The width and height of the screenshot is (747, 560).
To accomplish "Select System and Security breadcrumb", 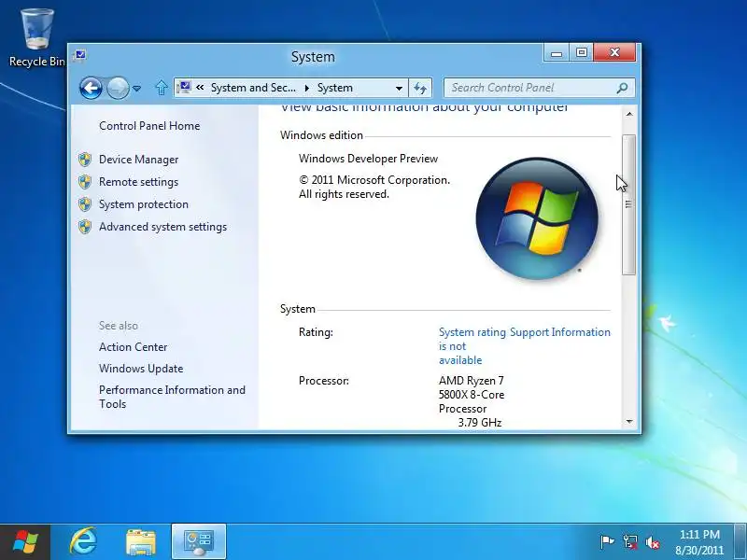I will [253, 88].
